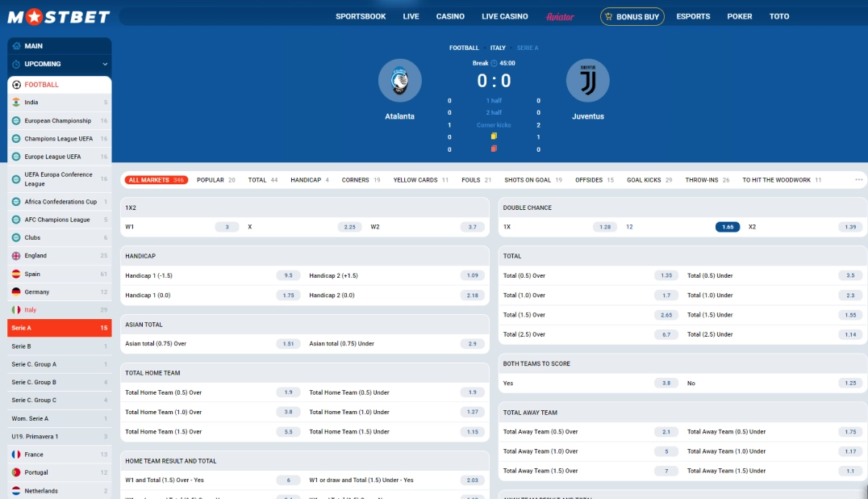Click the yellow card stat icon
The width and height of the screenshot is (868, 499).
[x=494, y=136]
